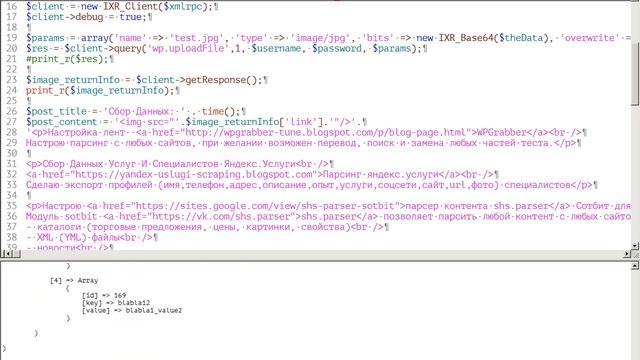Click wpgrabber-tune.blogspot.com URL on line 28

click(x=325, y=133)
